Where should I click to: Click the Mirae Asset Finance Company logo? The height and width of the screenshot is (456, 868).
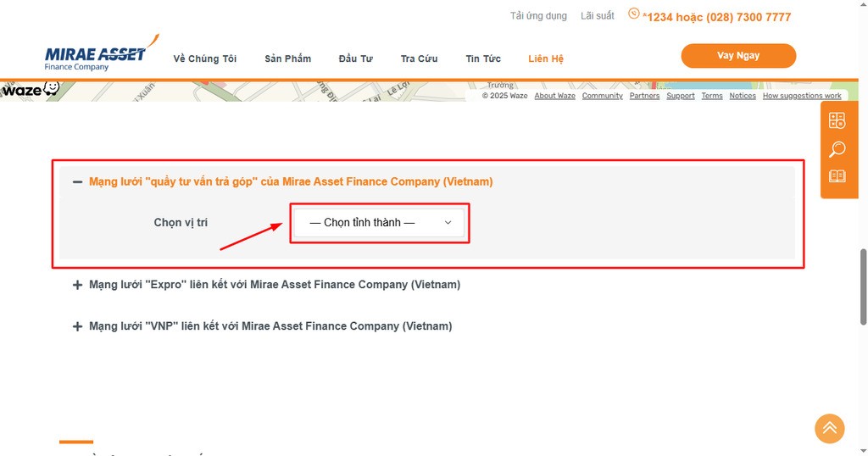(102, 53)
